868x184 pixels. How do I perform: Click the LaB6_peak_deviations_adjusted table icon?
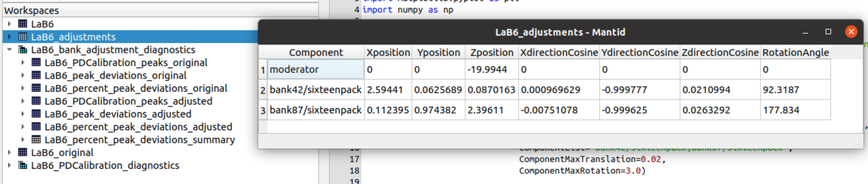point(36,114)
